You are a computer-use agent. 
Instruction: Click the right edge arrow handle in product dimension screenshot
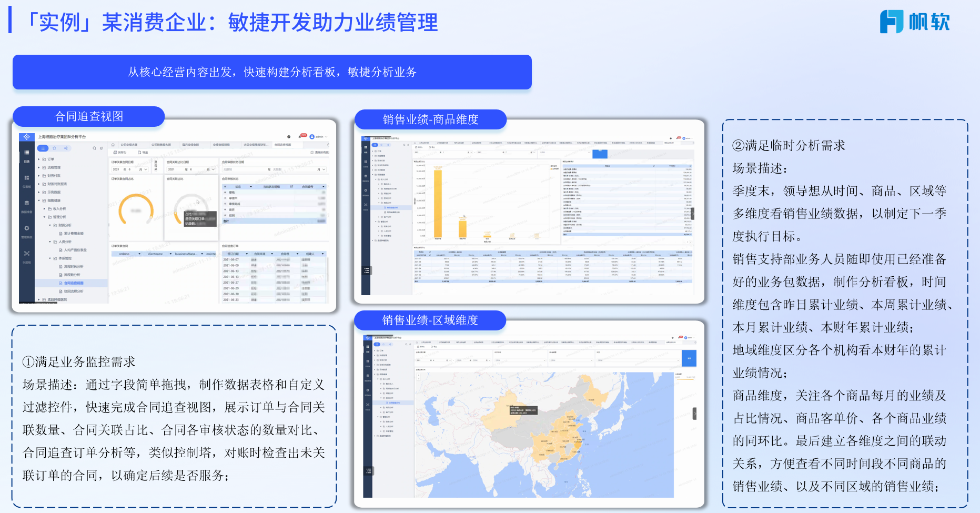click(693, 214)
